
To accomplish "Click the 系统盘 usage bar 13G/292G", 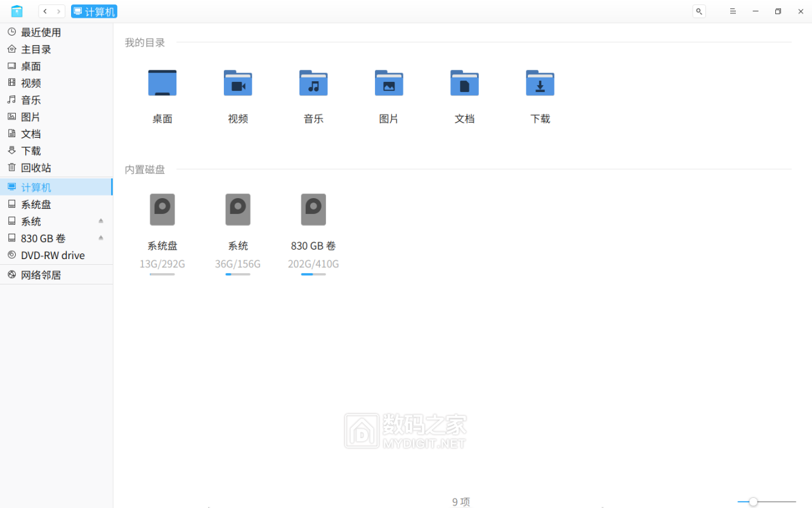I will (162, 274).
